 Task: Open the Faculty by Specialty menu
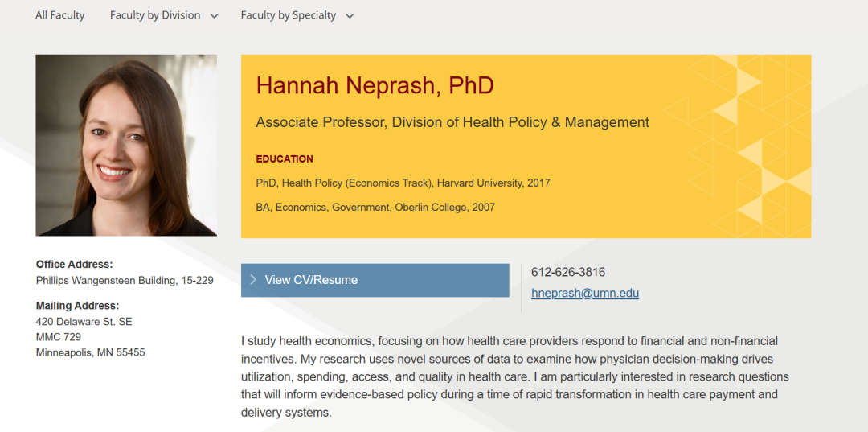click(297, 15)
